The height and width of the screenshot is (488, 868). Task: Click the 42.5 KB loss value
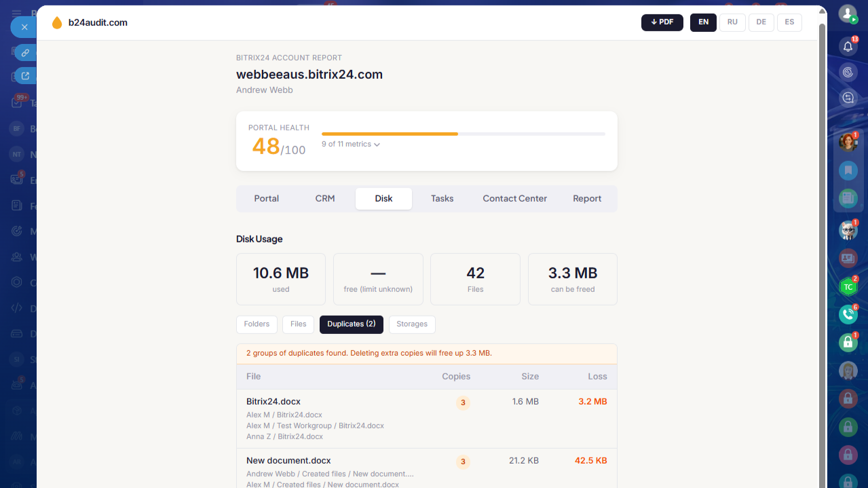591,461
